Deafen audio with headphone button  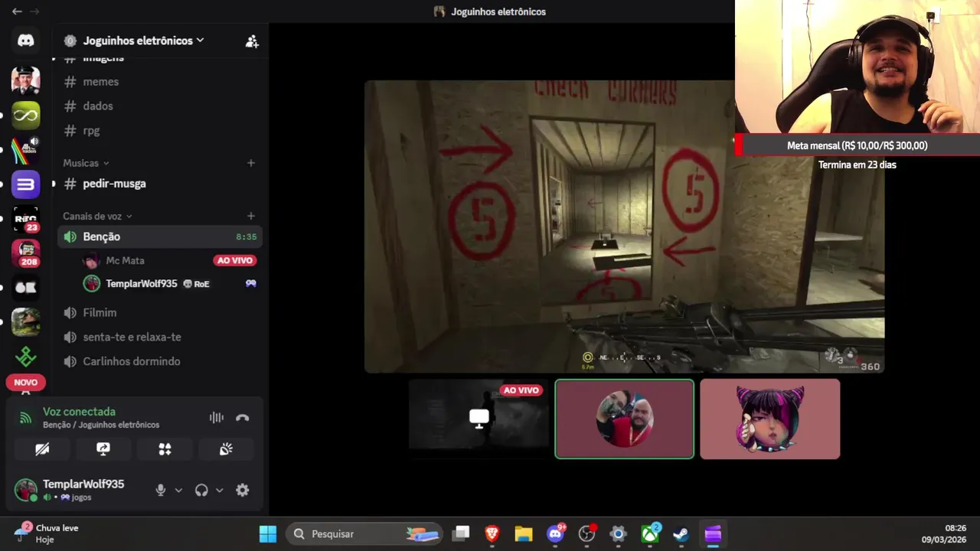(201, 491)
